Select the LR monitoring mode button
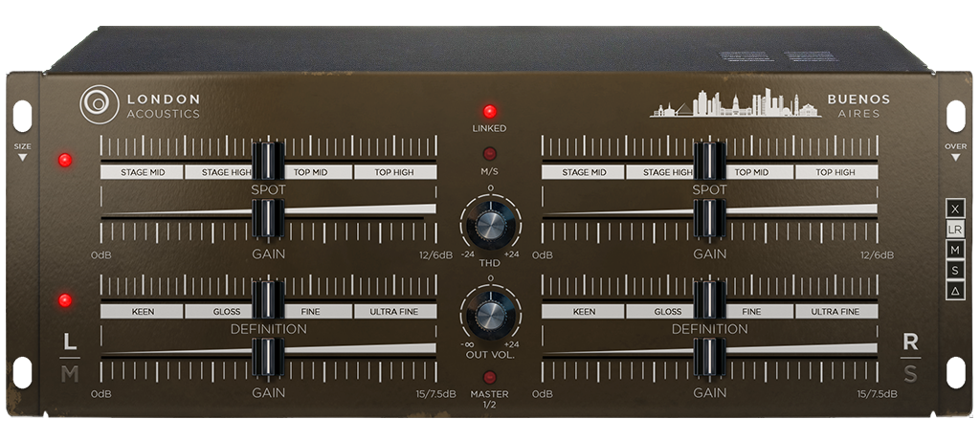980x441 pixels. click(954, 230)
